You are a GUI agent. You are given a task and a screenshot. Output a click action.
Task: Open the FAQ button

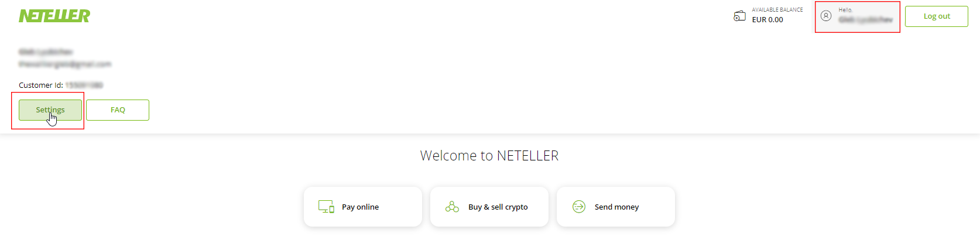click(118, 110)
